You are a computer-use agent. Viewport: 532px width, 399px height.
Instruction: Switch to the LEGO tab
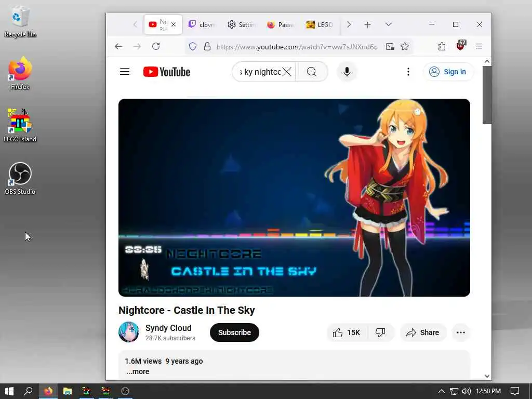tap(320, 24)
